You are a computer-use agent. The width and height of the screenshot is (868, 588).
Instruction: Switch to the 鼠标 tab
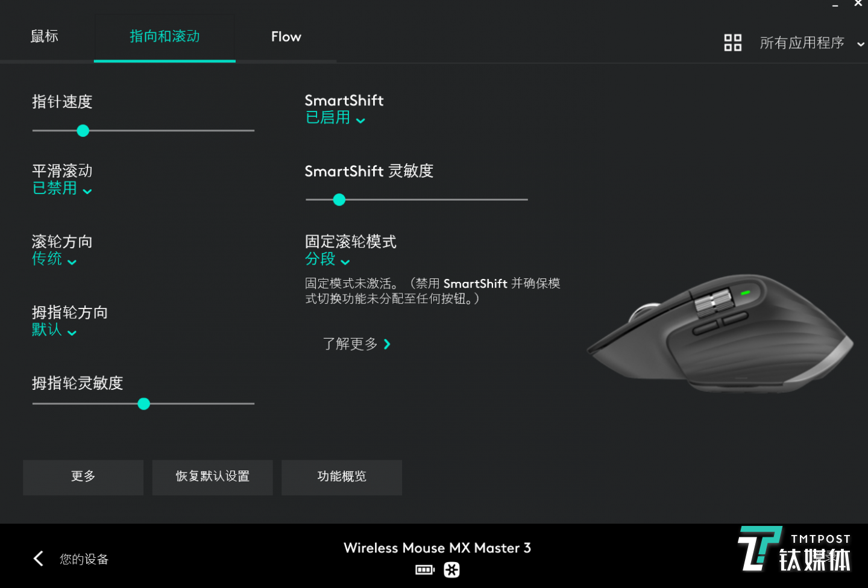tap(43, 36)
